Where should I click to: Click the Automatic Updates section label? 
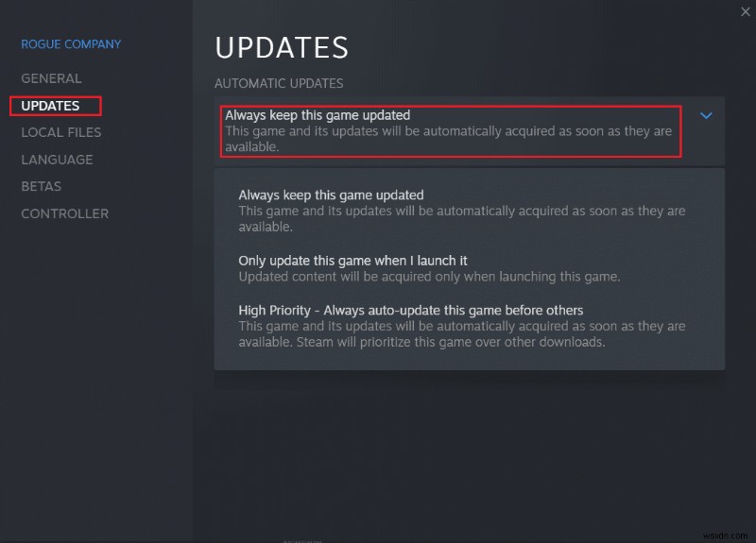(279, 83)
